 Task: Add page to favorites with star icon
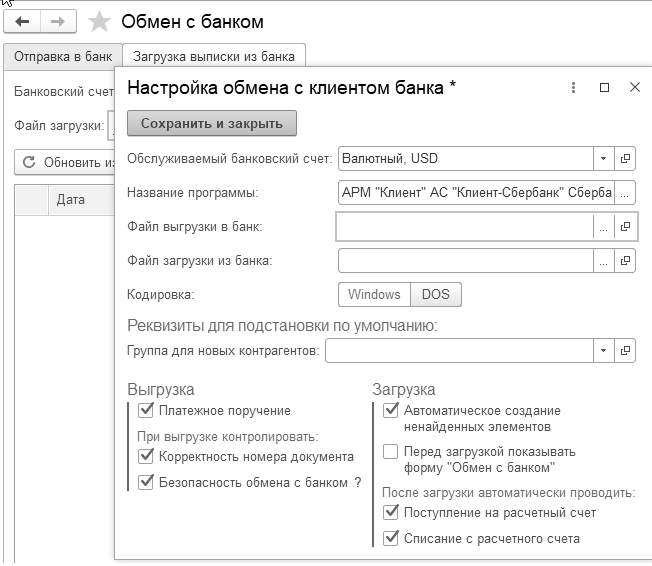99,21
